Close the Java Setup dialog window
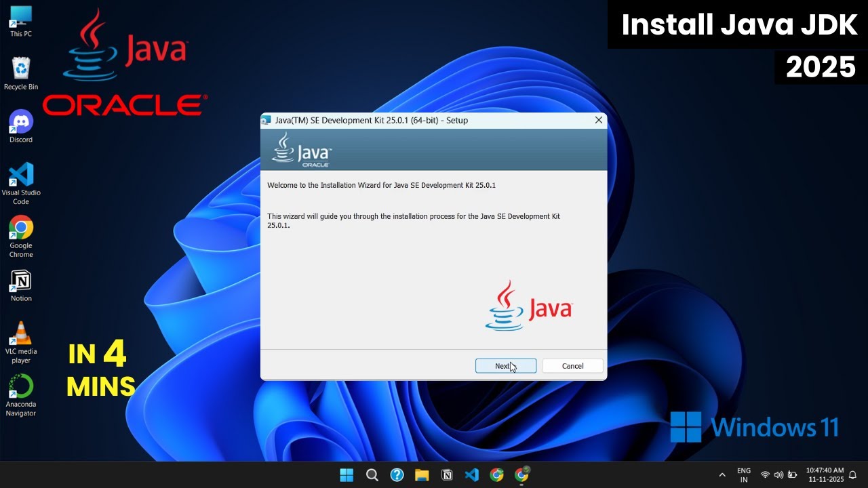 click(x=598, y=120)
